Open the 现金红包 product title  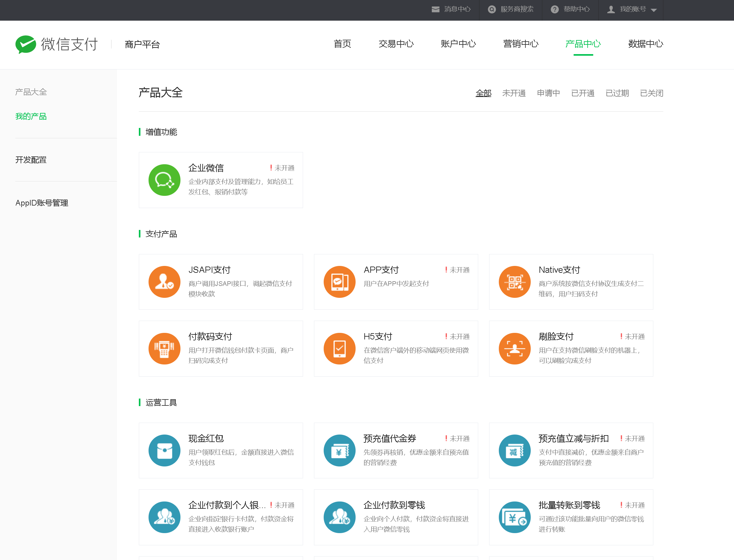206,438
